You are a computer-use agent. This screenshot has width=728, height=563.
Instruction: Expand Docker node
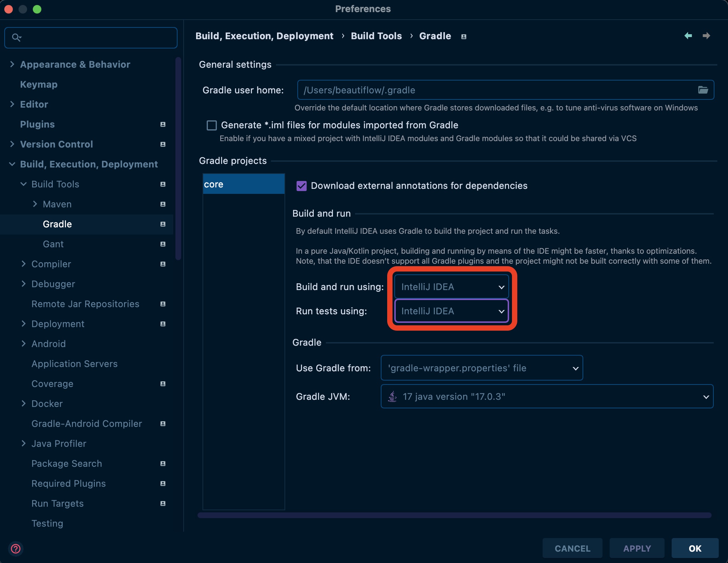click(24, 403)
